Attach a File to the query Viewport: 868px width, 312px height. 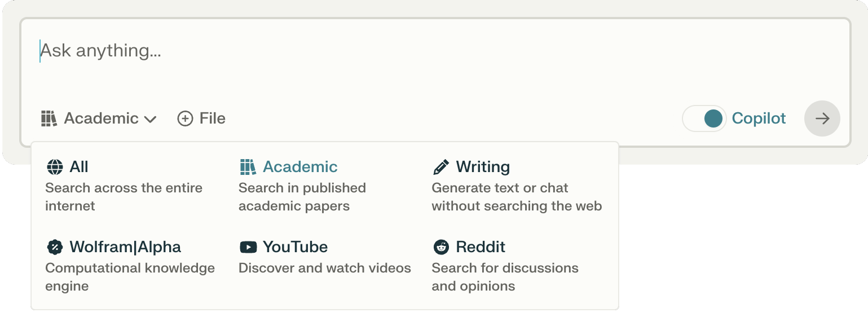tap(201, 118)
